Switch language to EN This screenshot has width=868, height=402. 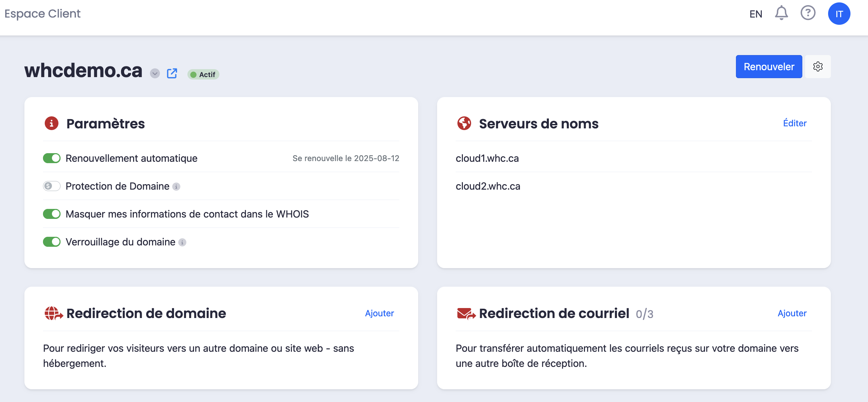[756, 14]
